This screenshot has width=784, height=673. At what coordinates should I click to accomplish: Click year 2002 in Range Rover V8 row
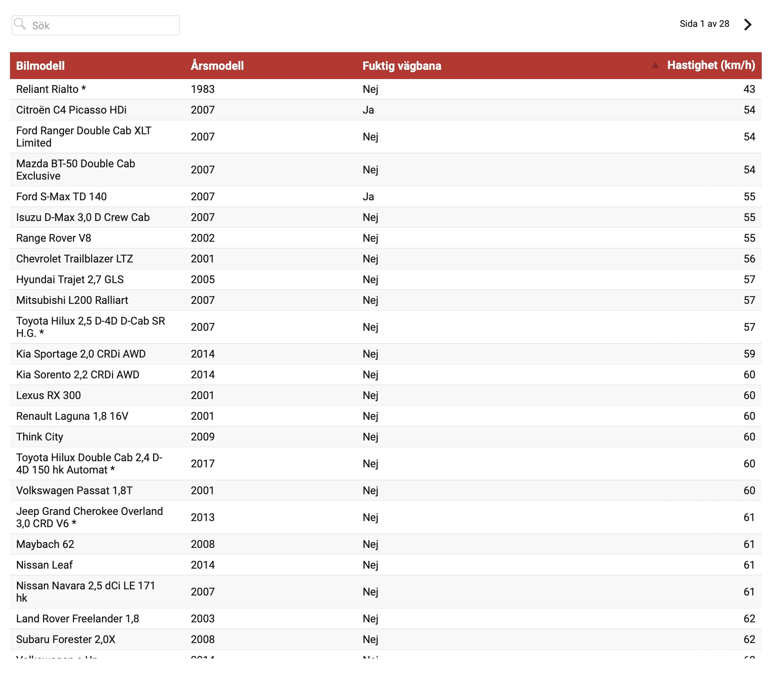point(203,238)
